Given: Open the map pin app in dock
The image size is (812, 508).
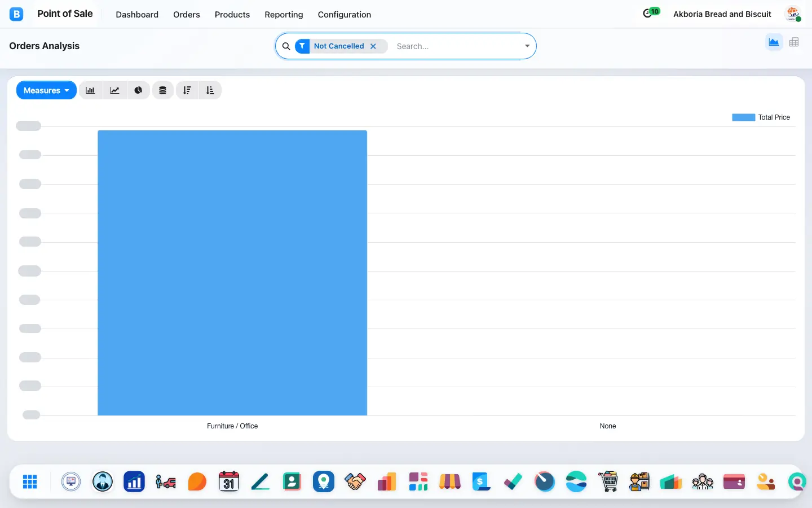Looking at the screenshot, I should [x=324, y=481].
